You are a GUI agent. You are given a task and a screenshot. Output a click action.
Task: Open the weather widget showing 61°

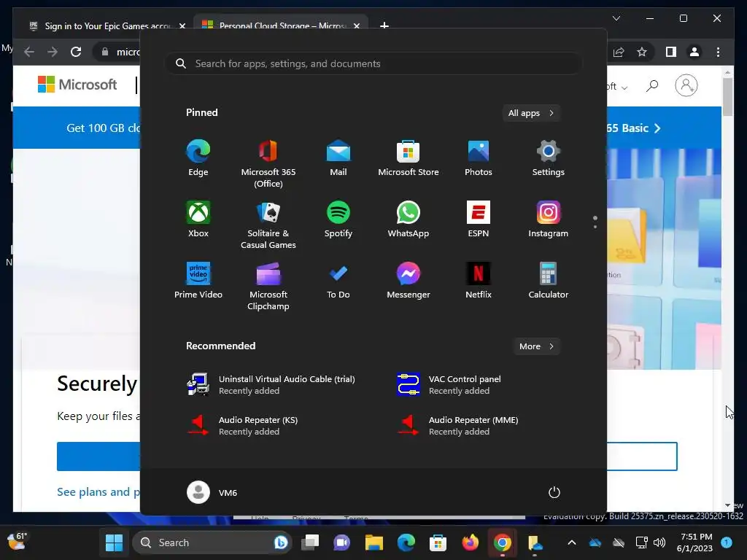click(18, 542)
